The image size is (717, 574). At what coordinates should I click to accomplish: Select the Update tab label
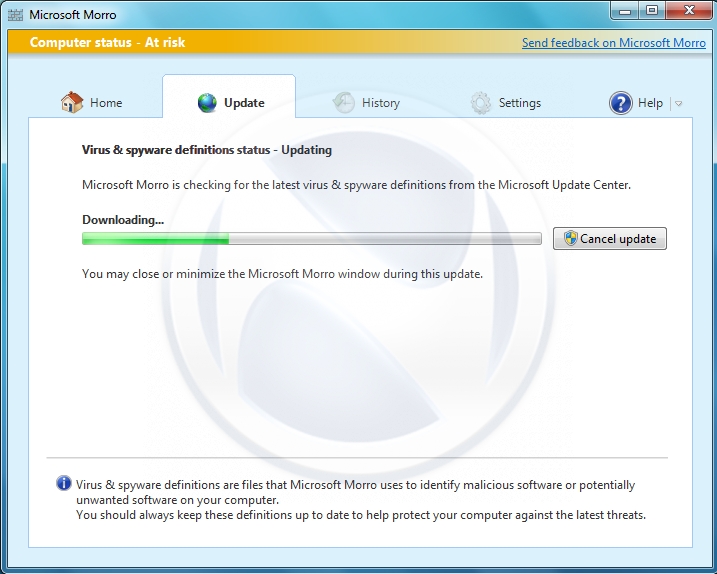244,103
